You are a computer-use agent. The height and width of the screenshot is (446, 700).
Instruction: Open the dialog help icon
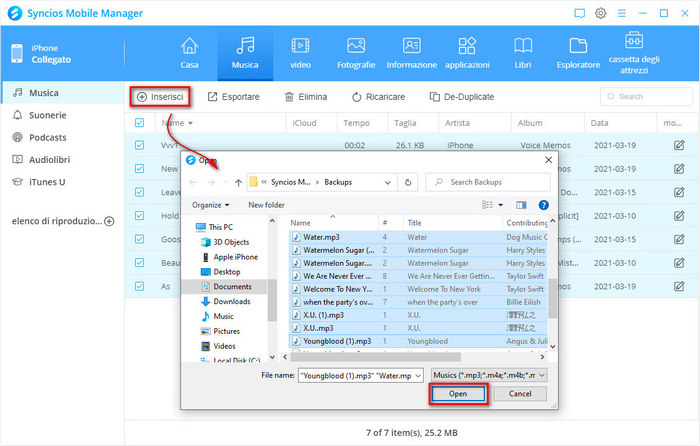543,205
